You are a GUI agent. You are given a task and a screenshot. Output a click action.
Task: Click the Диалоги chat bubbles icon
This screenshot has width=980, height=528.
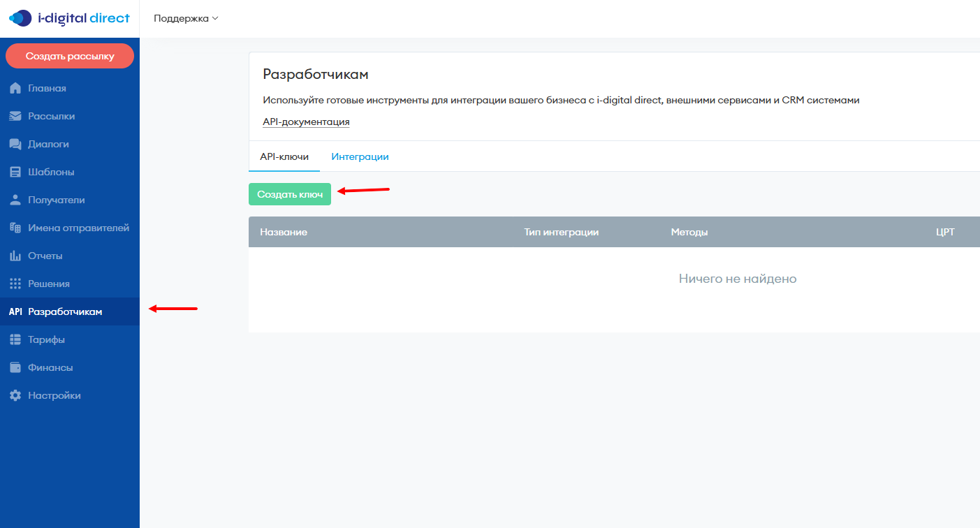coord(15,145)
